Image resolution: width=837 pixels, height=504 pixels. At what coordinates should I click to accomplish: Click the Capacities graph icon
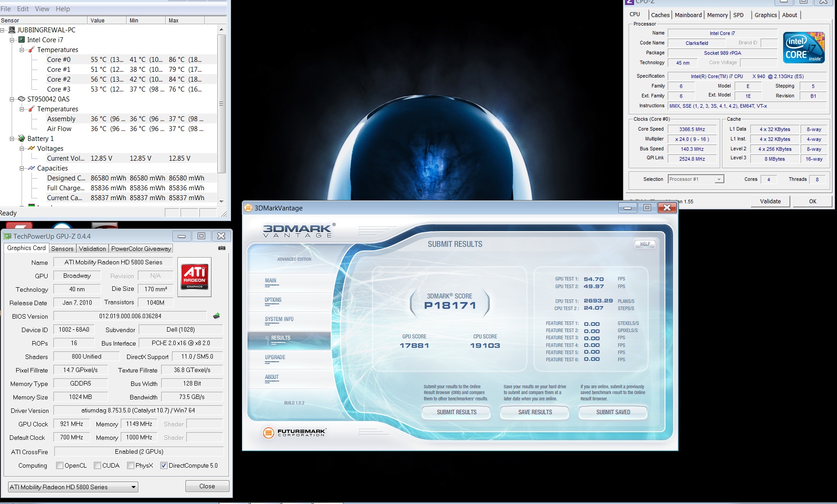click(x=31, y=168)
